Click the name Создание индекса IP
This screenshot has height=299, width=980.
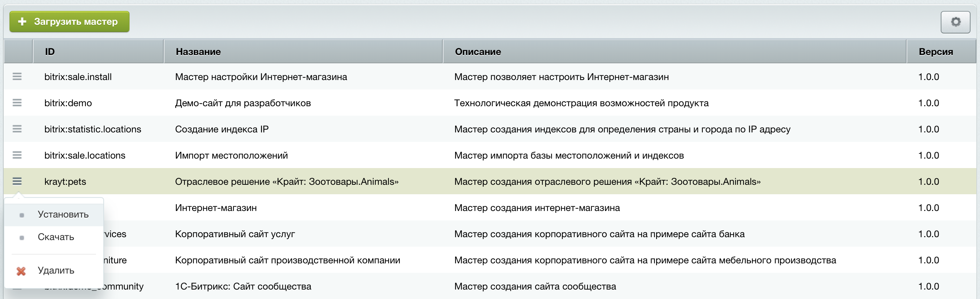point(222,129)
